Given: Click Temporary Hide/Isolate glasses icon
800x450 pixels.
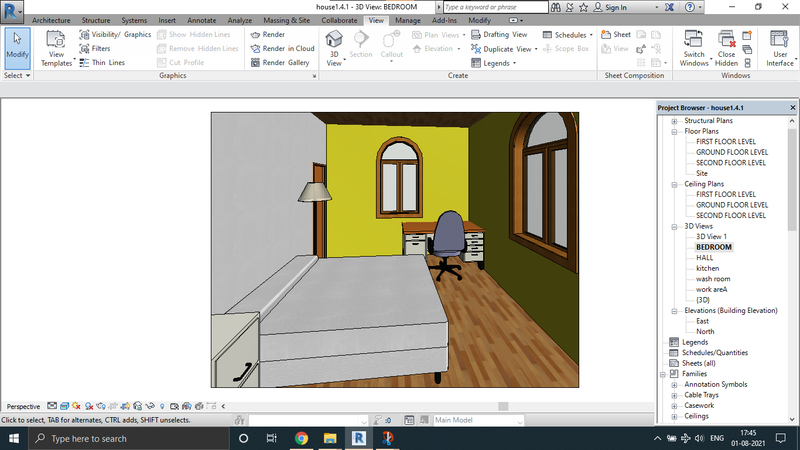Looking at the screenshot, I should click(150, 406).
